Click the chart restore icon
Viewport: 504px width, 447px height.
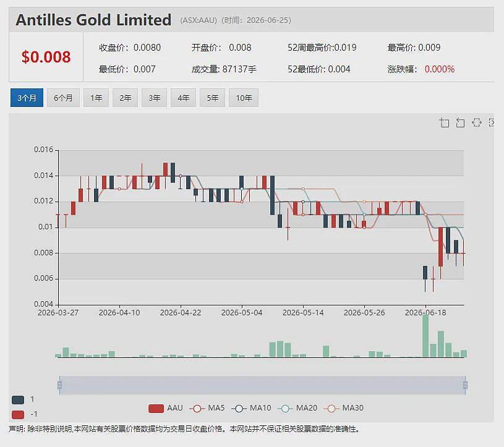476,122
